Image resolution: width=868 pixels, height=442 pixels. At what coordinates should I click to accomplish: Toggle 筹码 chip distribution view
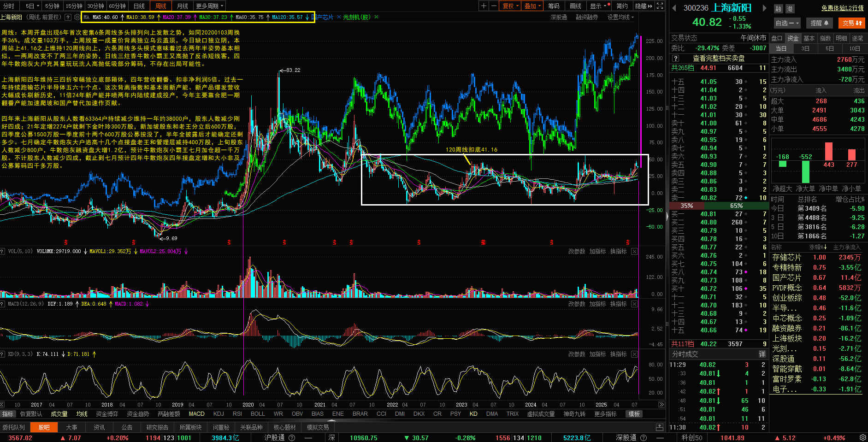(x=554, y=6)
